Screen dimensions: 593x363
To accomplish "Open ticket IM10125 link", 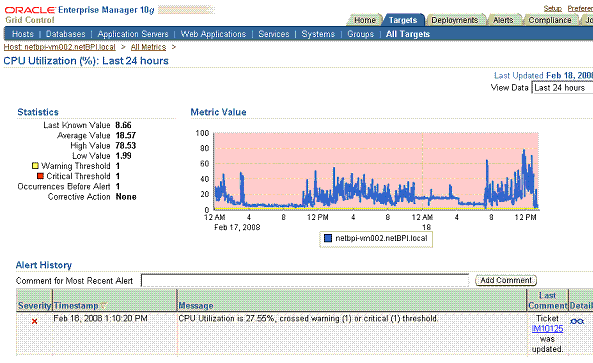I will click(x=547, y=329).
